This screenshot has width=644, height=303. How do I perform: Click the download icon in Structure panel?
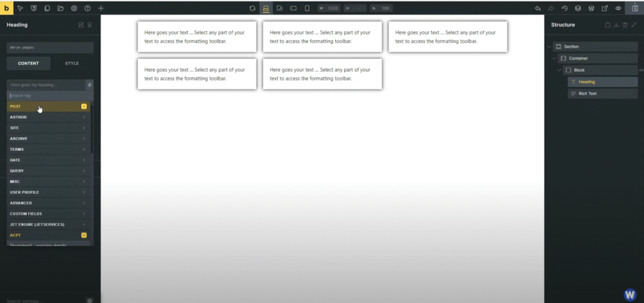[616, 25]
